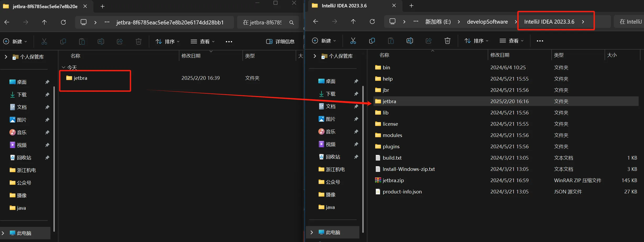The height and width of the screenshot is (242, 644).
Task: Click developSoftware breadcrumb in address bar
Action: [487, 22]
